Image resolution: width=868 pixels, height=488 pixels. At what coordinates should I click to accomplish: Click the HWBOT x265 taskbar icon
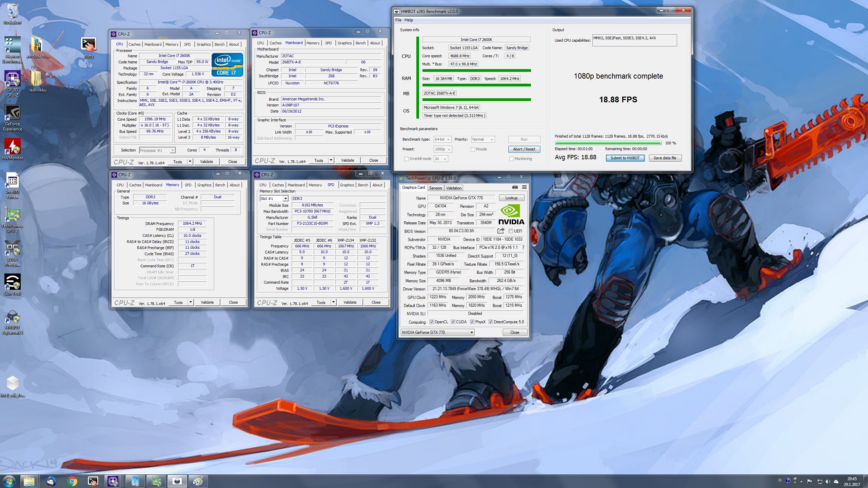177,481
